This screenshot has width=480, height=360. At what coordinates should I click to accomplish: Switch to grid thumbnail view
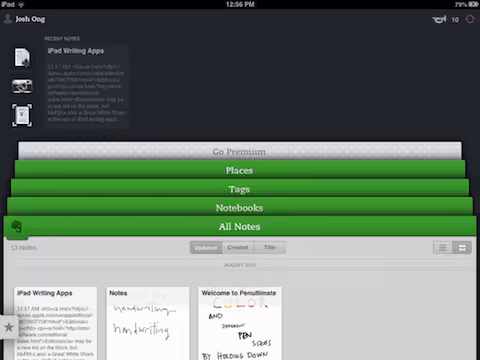point(462,248)
